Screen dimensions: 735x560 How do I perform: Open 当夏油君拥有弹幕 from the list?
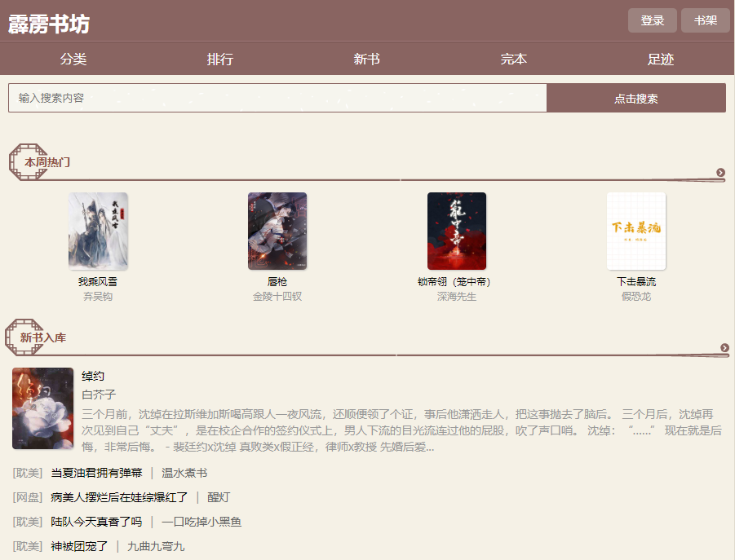(96, 473)
